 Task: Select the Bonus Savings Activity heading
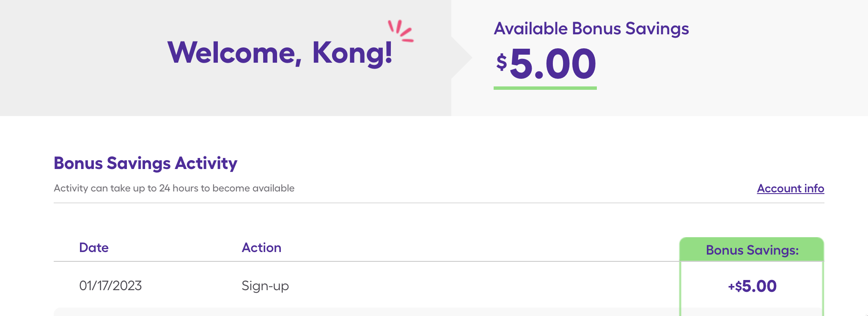145,163
